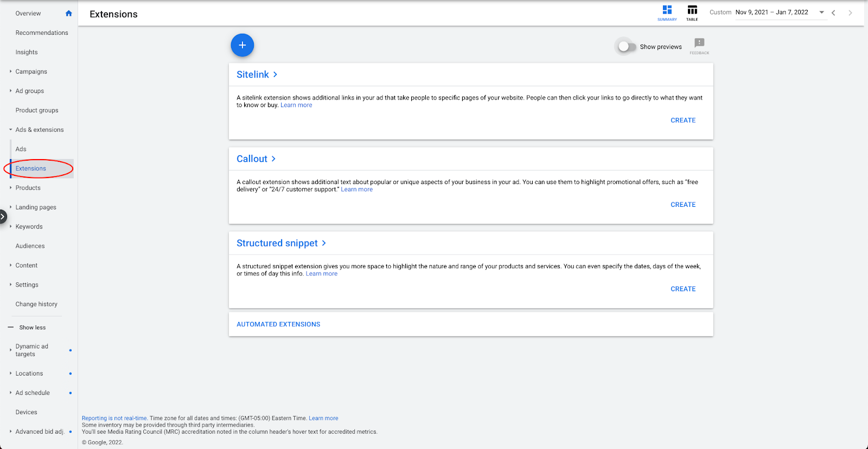Select Audiences in the left navigation

pyautogui.click(x=30, y=246)
